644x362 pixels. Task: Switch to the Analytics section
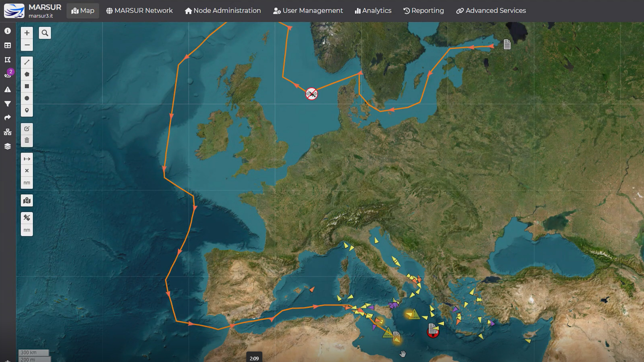[x=372, y=10]
